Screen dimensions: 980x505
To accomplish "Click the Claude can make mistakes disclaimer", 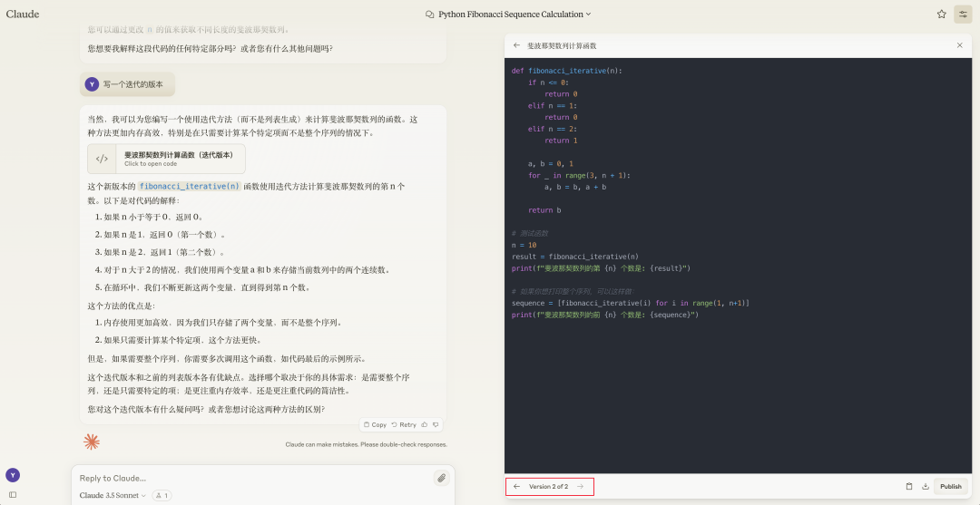I will tap(367, 444).
